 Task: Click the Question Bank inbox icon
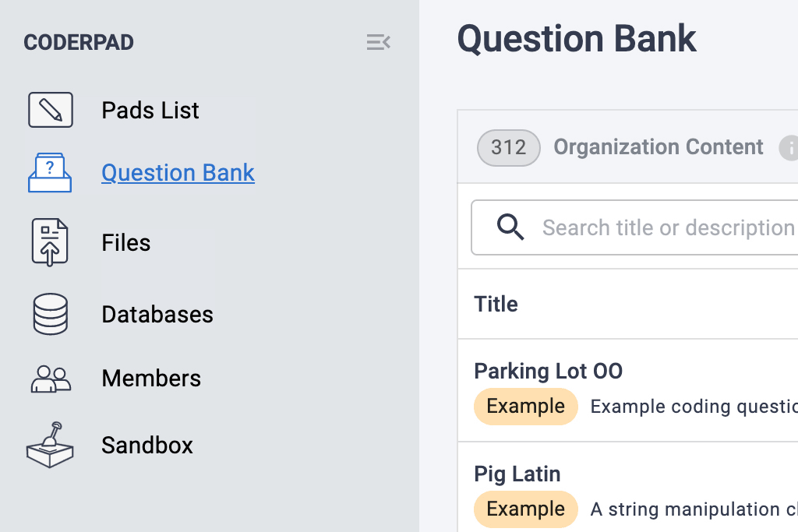pos(50,173)
